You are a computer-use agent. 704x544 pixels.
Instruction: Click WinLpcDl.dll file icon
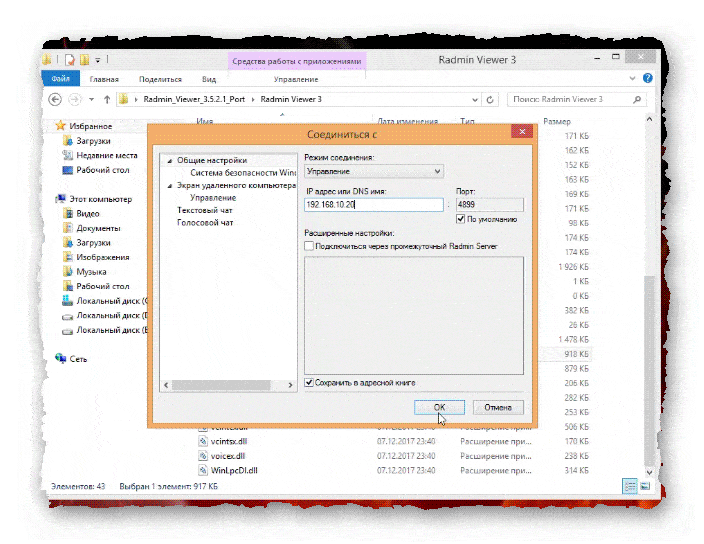coord(203,470)
